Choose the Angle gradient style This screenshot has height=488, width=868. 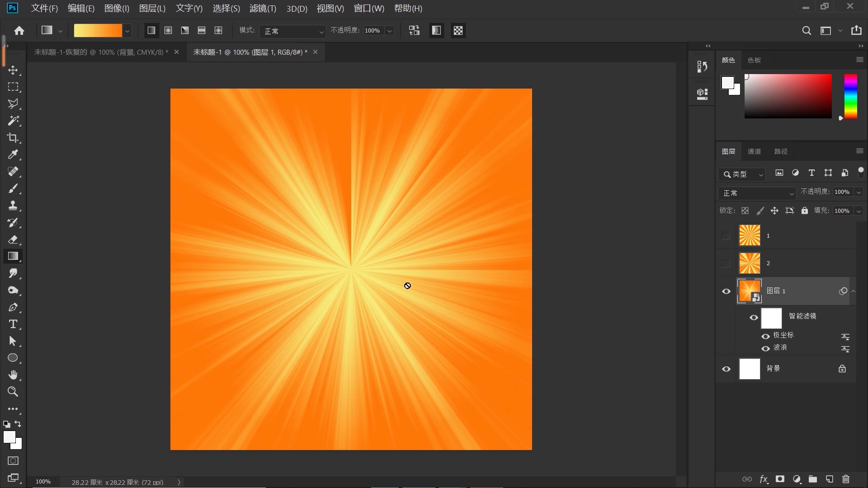(x=185, y=30)
